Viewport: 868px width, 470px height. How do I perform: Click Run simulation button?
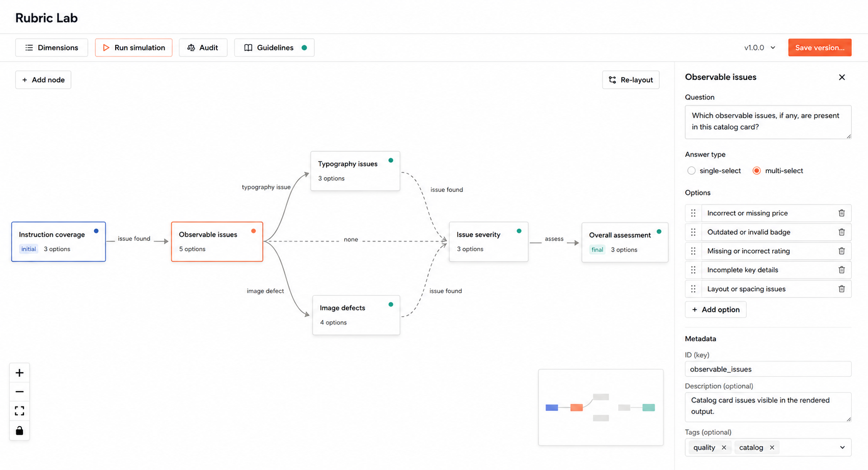click(x=133, y=47)
